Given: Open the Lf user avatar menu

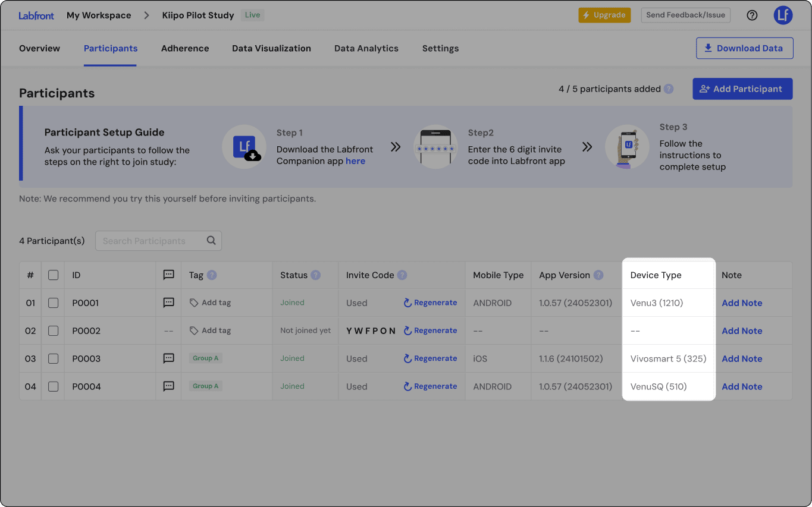Looking at the screenshot, I should (783, 15).
